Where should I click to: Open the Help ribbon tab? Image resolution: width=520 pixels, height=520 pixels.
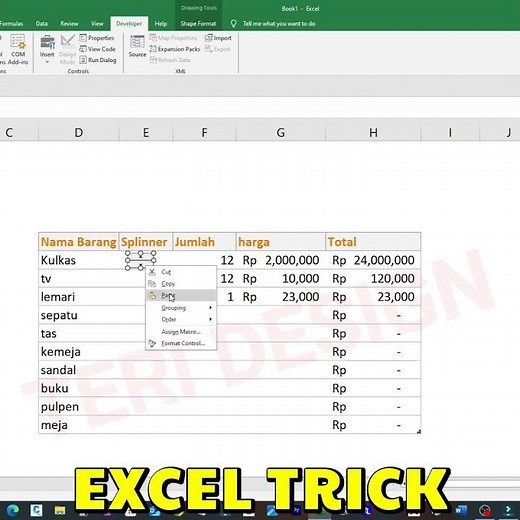[161, 23]
